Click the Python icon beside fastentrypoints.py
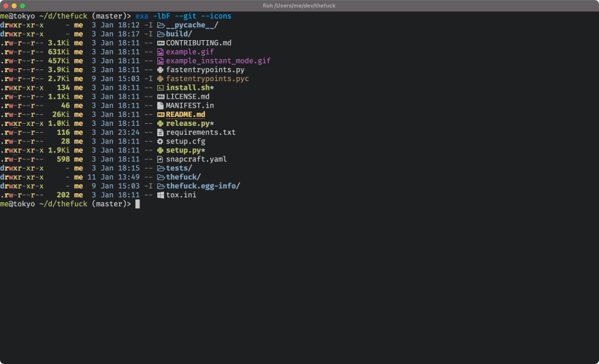This screenshot has width=599, height=364. [x=161, y=70]
